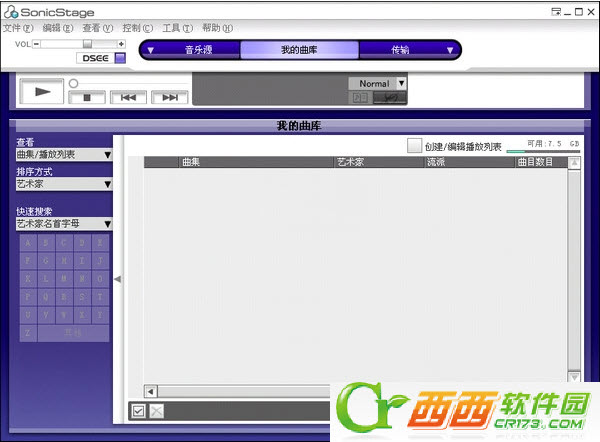The image size is (600, 442).
Task: Filter artists by letter X
Action: point(82,315)
